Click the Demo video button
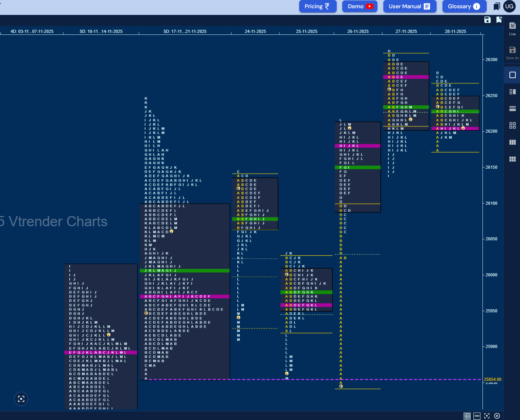The height and width of the screenshot is (420, 520). click(360, 6)
